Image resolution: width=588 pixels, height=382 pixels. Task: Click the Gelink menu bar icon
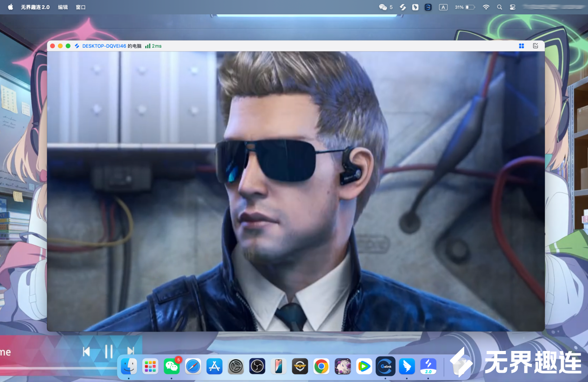coord(428,7)
